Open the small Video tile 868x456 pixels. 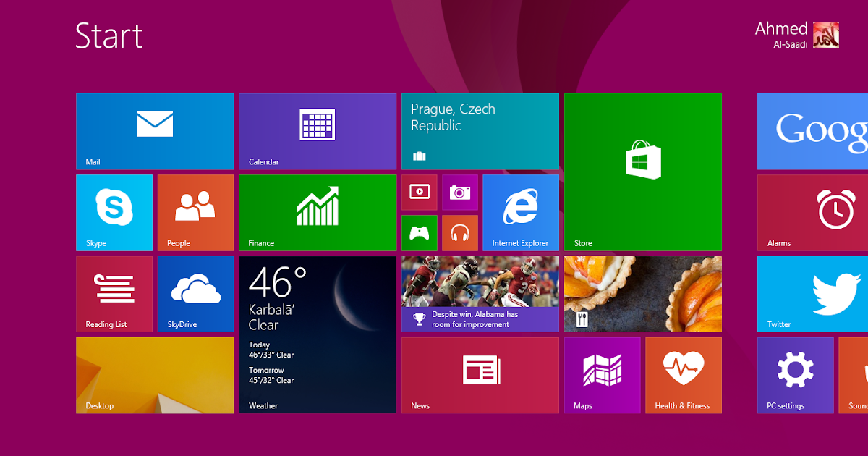click(x=420, y=193)
